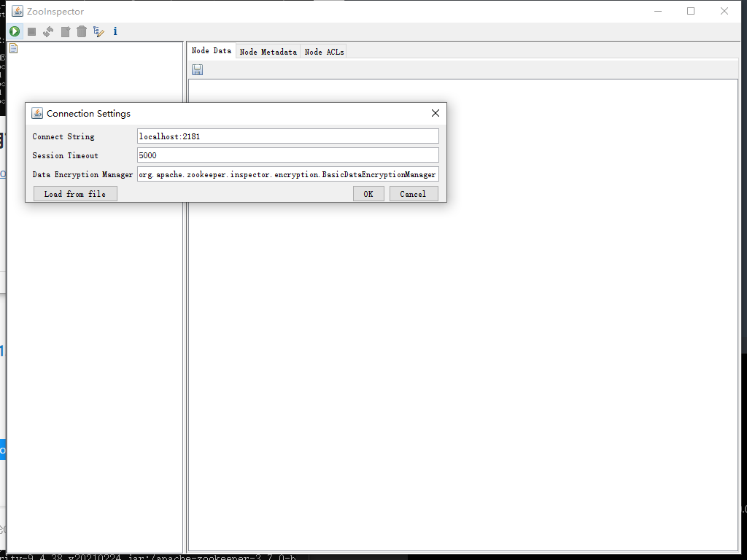Focus the Session Timeout field
The height and width of the screenshot is (560, 747).
click(x=287, y=155)
